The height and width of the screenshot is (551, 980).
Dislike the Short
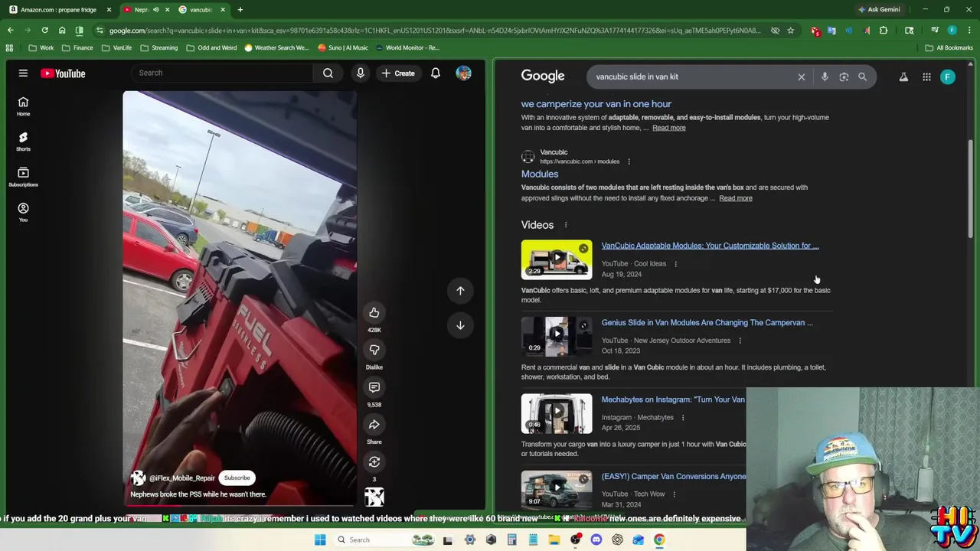pos(374,350)
